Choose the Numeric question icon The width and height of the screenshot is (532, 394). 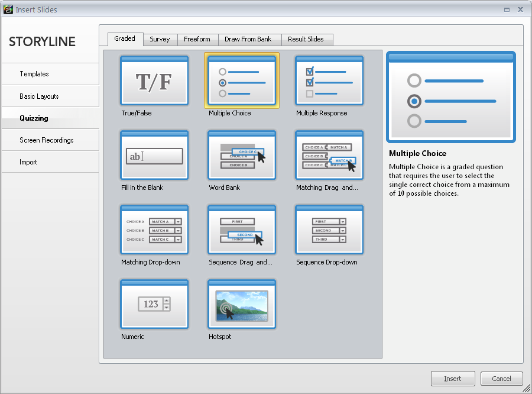154,304
